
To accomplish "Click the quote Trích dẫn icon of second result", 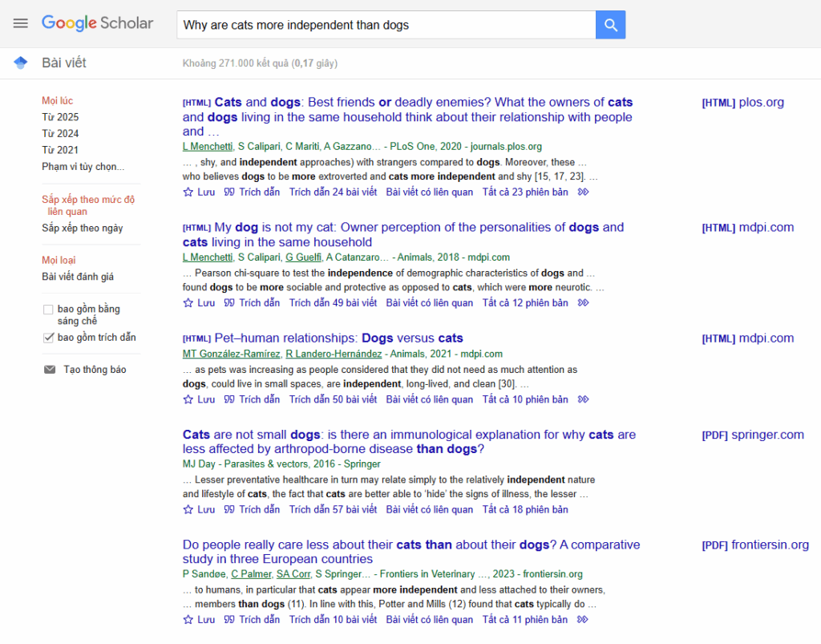I will (x=229, y=303).
